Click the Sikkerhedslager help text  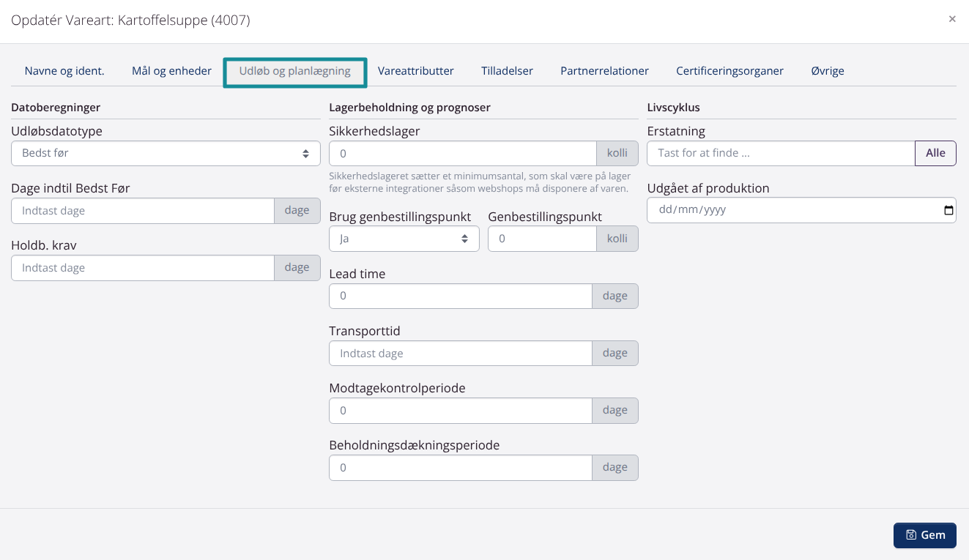pos(479,183)
